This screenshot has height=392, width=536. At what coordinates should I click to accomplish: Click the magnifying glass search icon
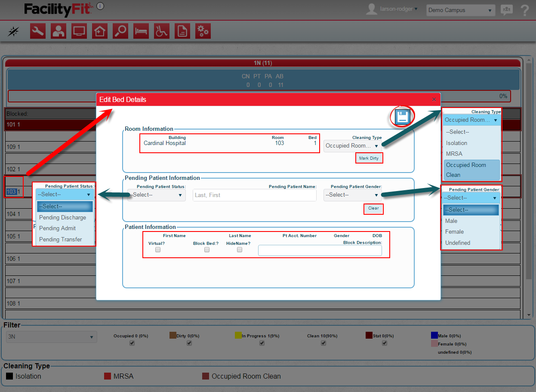[120, 31]
